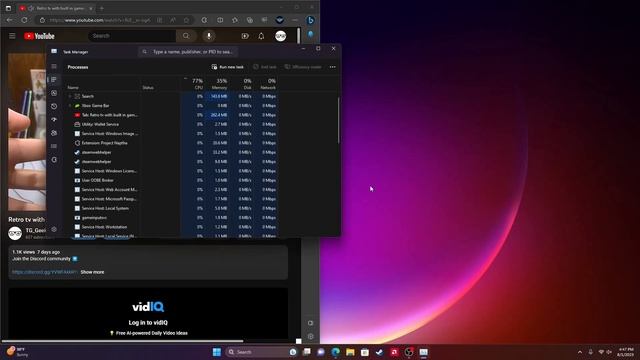
Task: Select Service Host: Local System row
Action: click(x=172, y=208)
